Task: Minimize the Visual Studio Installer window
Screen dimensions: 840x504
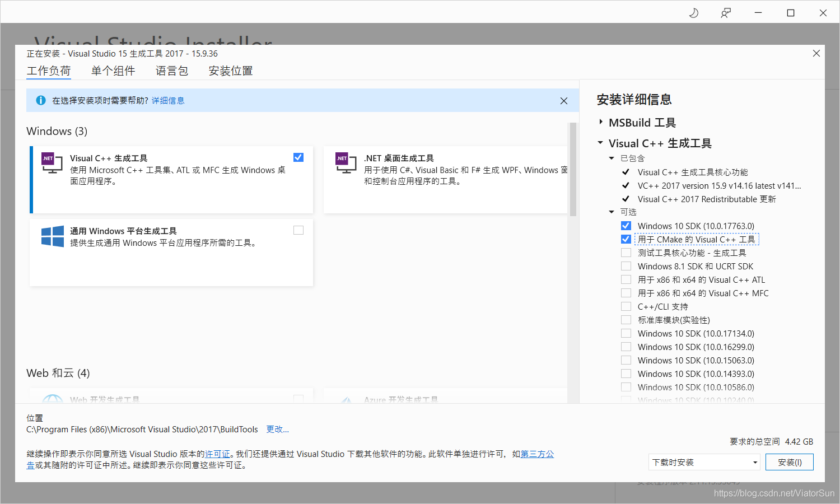Action: 758,13
